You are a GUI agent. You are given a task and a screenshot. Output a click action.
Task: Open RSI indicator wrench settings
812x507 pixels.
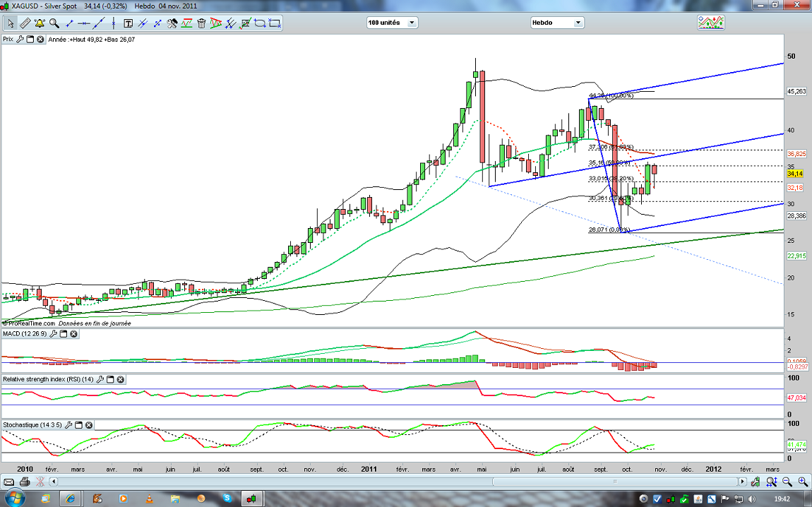(100, 380)
